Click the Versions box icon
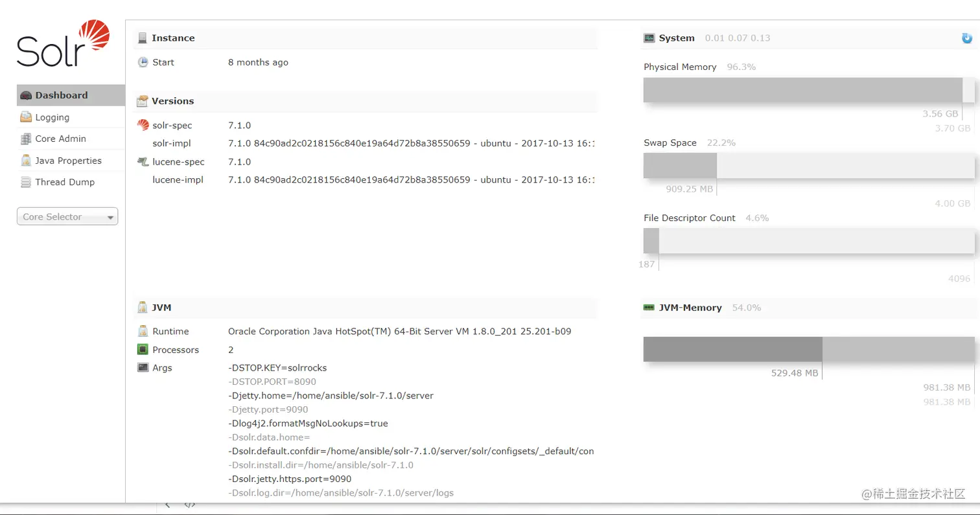 [x=143, y=101]
